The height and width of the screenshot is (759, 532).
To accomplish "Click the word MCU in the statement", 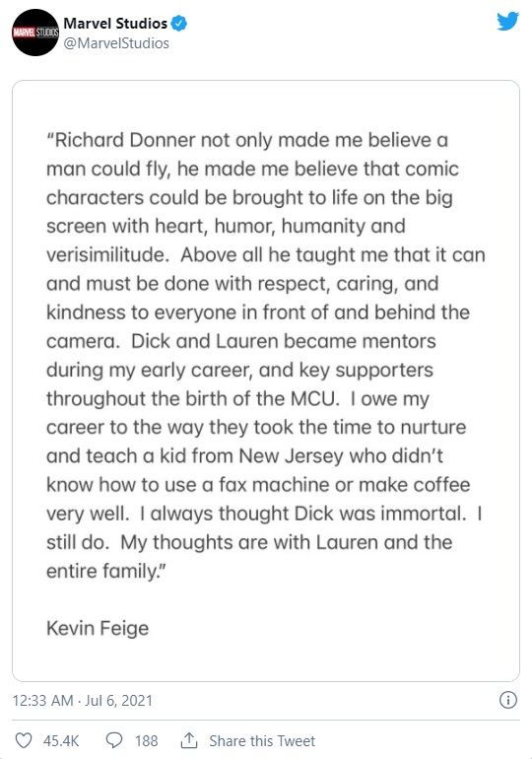I will click(313, 399).
